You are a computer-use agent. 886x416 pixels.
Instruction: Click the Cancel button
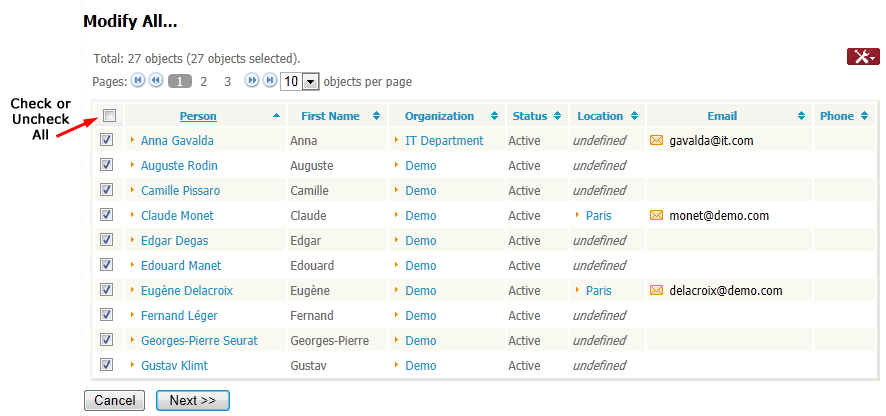click(x=114, y=400)
